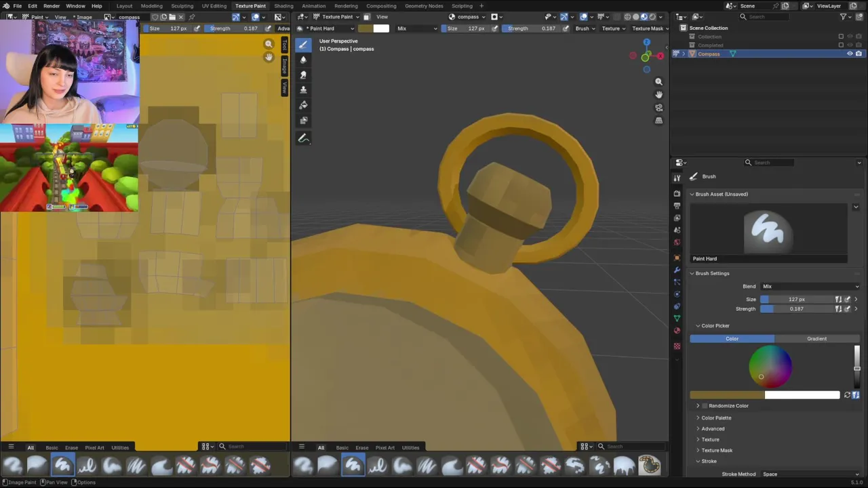Click the viewport pan hand icon
This screenshot has width=868, height=488.
tap(658, 94)
